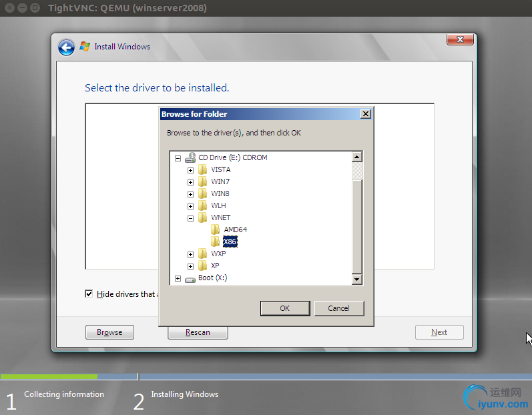Select the WIN7 folder label
532x415 pixels.
pos(220,181)
